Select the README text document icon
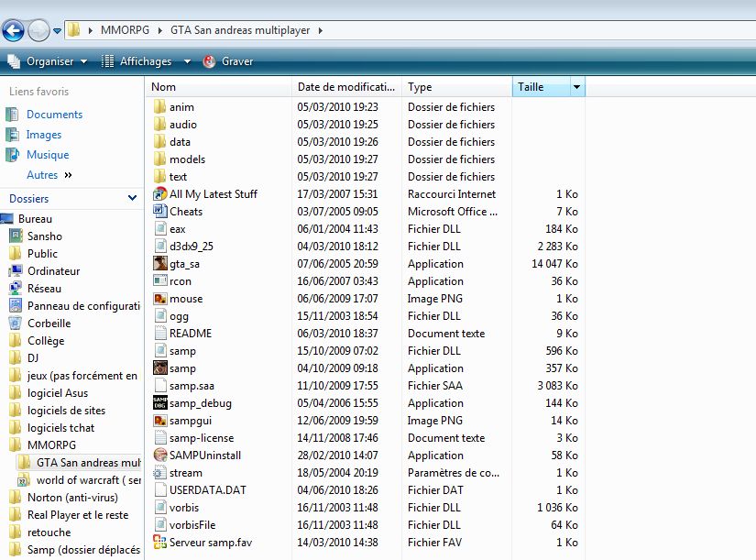 (160, 334)
